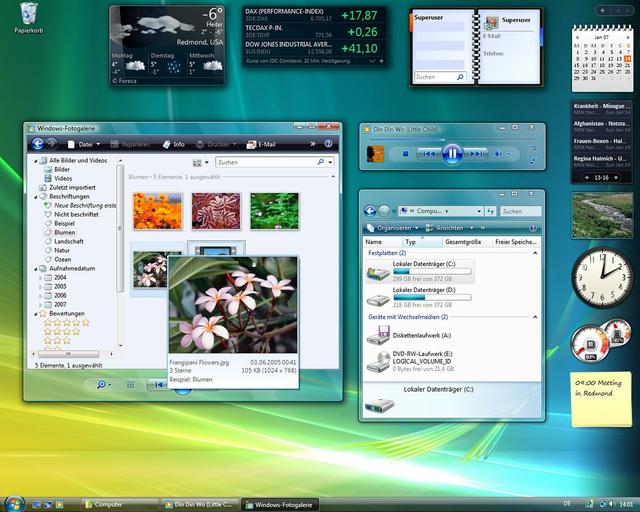Select Diskettenlaufwerk (A:)
The image size is (640, 512).
click(x=409, y=335)
